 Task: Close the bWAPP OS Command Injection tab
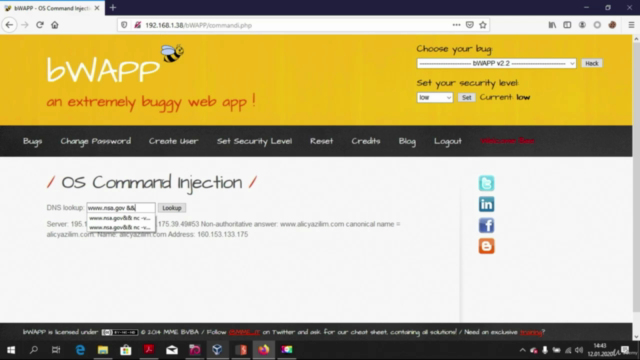click(x=97, y=8)
